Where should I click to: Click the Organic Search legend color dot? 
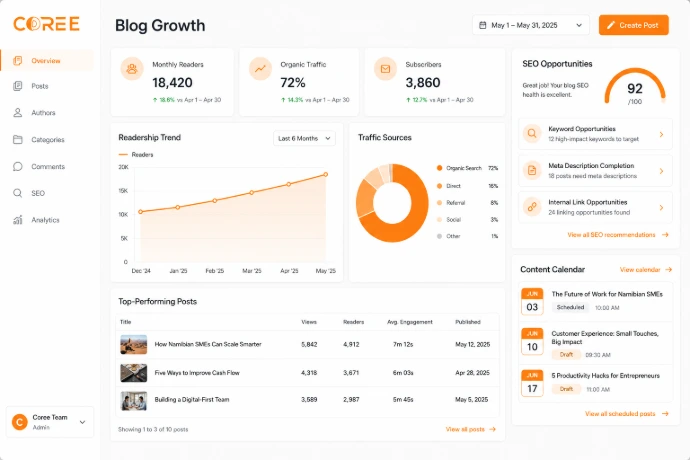(439, 168)
